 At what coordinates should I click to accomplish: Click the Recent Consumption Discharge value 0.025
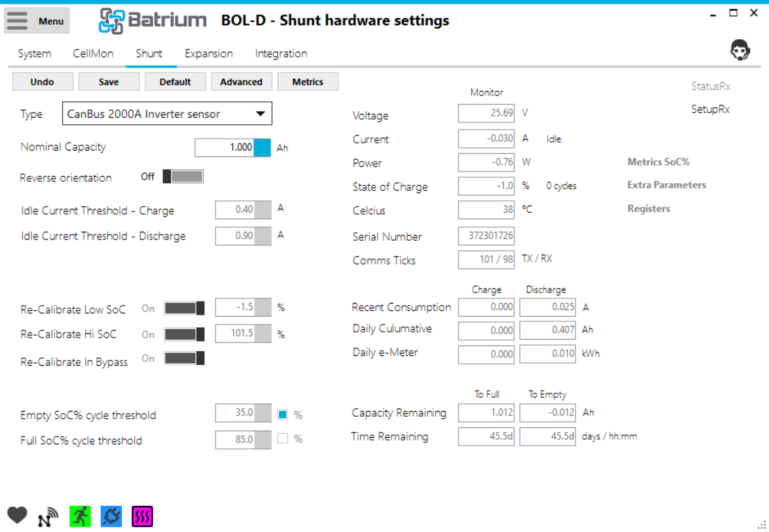(547, 307)
